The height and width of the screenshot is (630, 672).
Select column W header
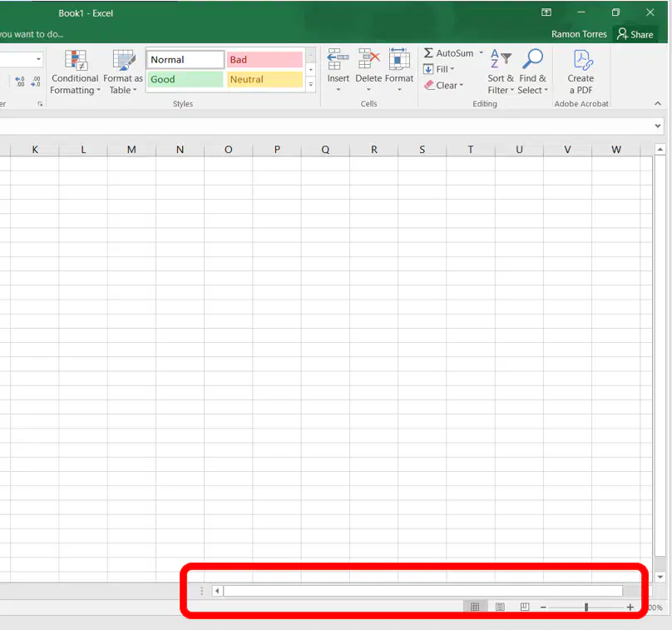click(x=615, y=149)
